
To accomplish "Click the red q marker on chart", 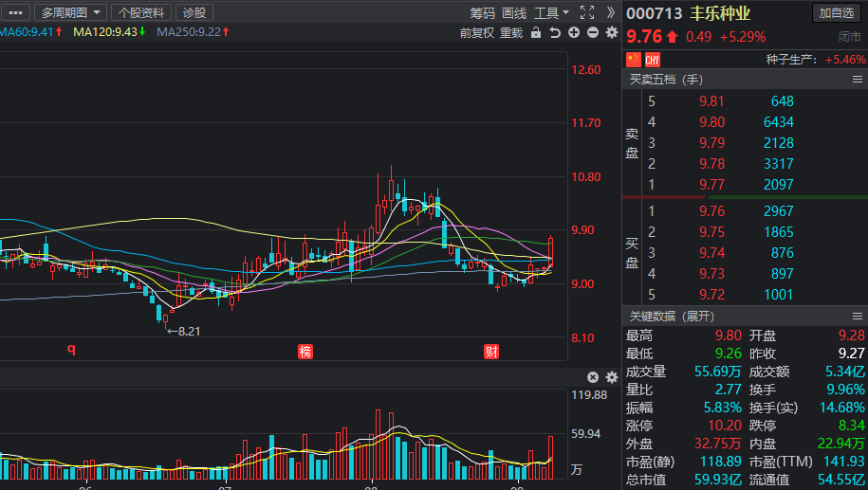I will [71, 350].
